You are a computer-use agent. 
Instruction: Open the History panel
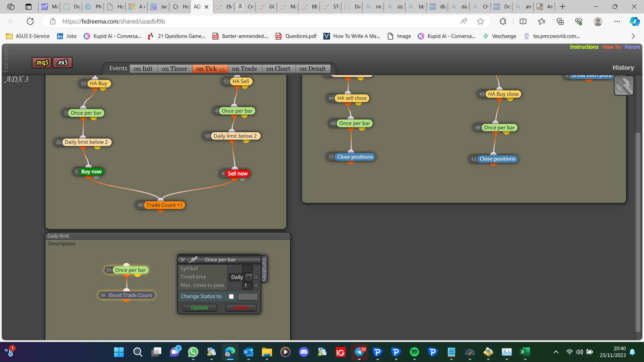coord(623,68)
